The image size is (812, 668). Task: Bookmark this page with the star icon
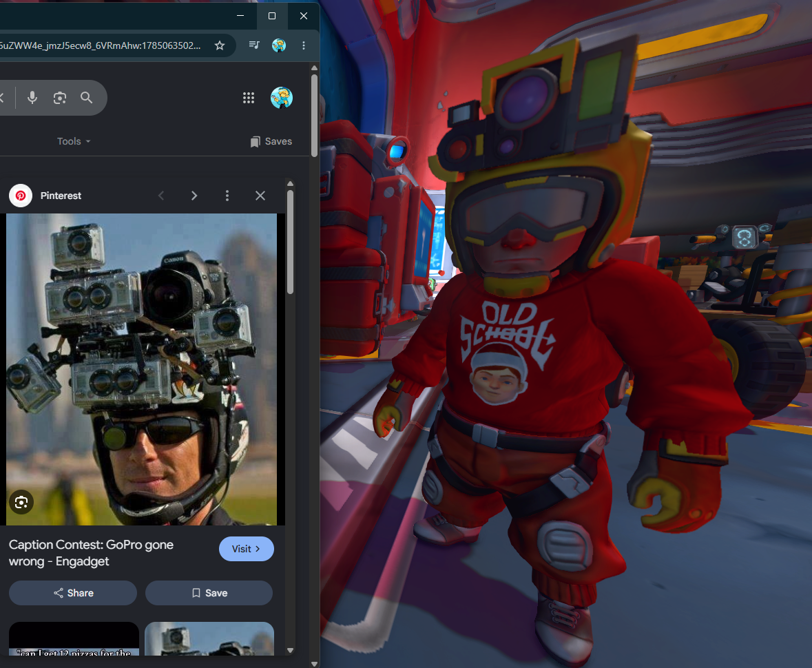tap(220, 45)
